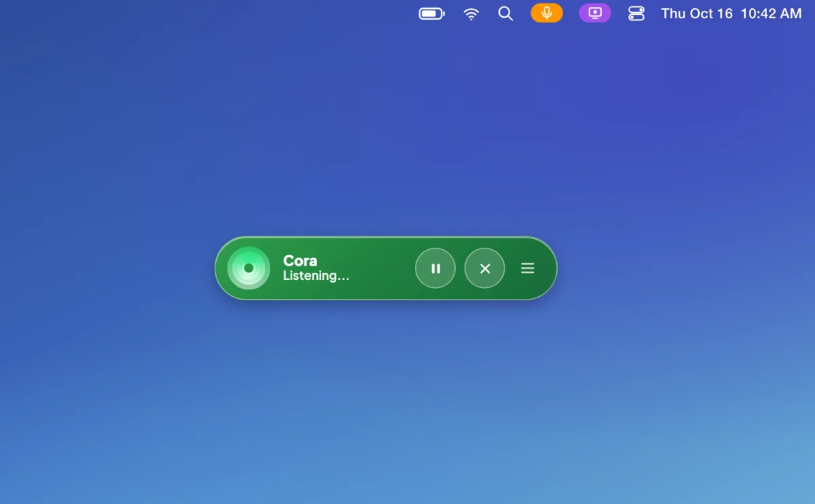Click the date and time Thu Oct 16 10:42 AM

click(x=731, y=14)
